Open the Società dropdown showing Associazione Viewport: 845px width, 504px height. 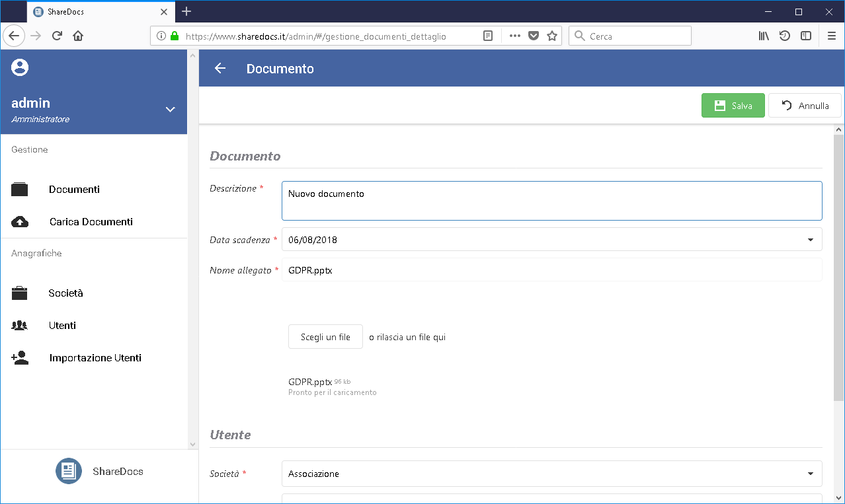coord(810,474)
